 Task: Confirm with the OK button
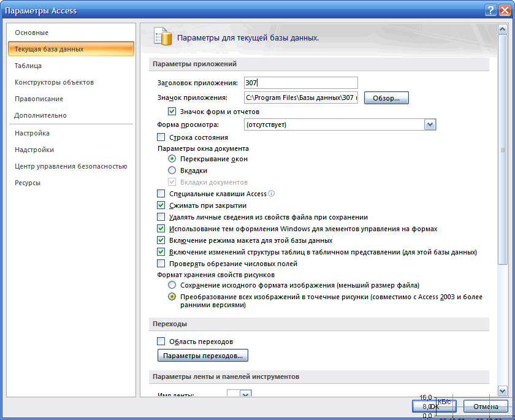434,407
